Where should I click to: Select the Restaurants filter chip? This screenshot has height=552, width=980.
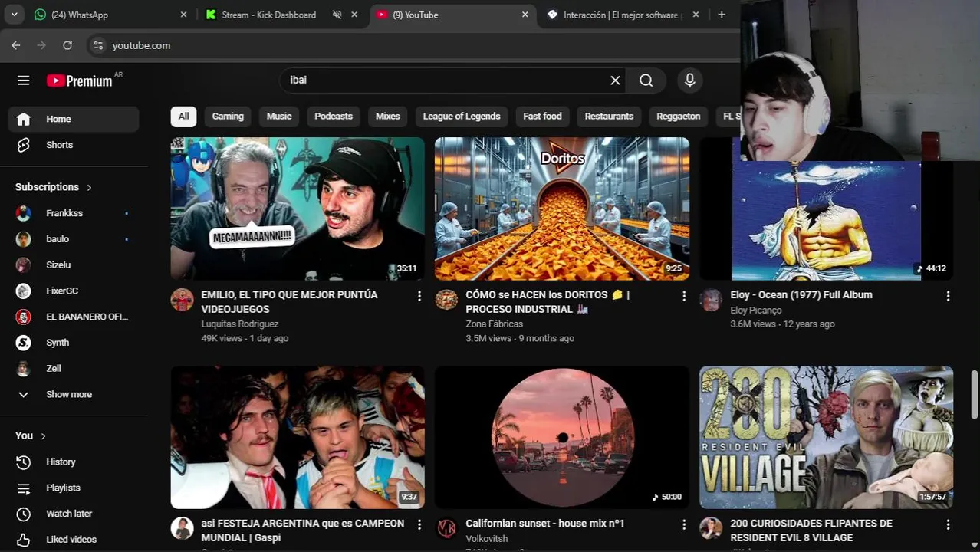pos(609,116)
